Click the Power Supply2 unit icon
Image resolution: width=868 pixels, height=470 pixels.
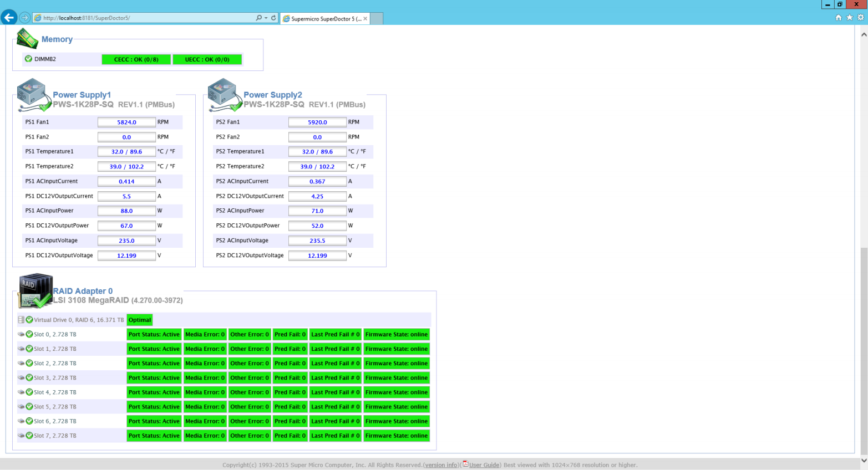pos(224,95)
